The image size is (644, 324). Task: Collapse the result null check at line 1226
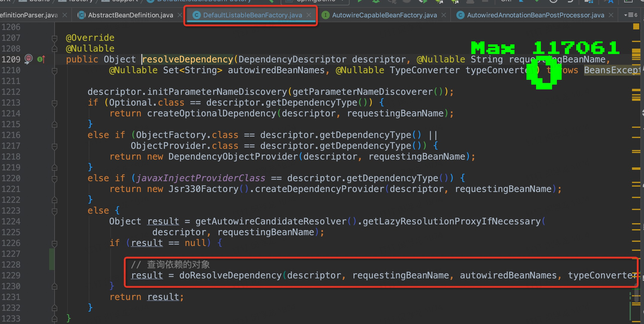(x=55, y=244)
